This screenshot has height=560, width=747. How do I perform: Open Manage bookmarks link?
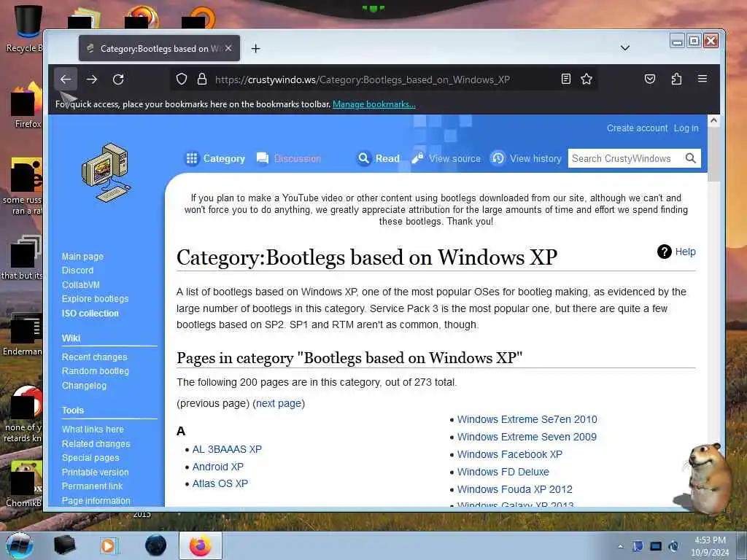click(x=374, y=104)
